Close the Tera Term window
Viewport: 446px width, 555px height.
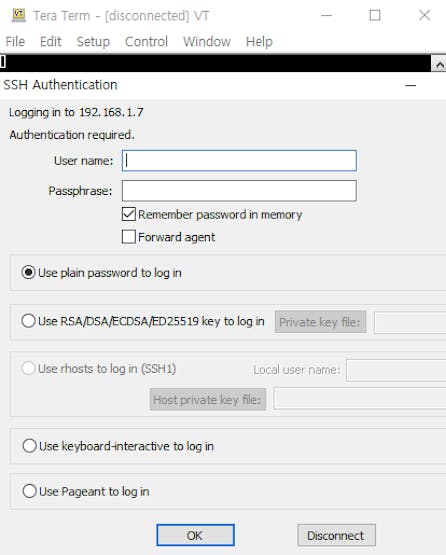click(x=424, y=15)
